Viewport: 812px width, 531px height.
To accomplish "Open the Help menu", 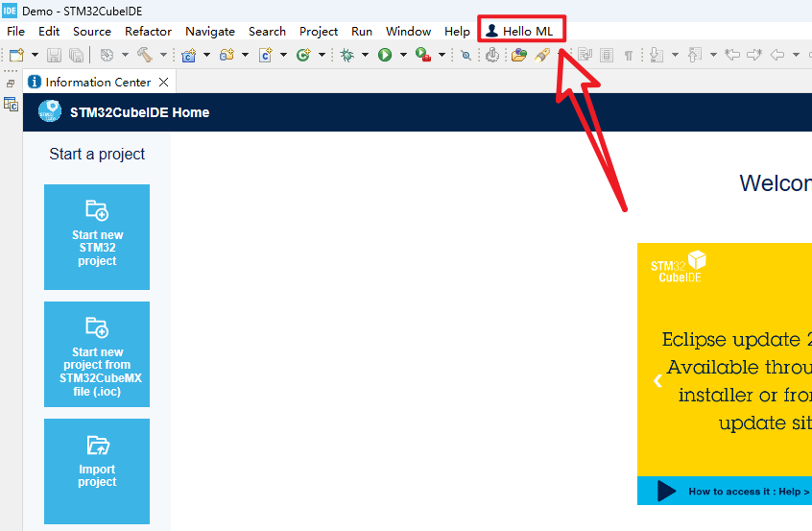I will click(x=457, y=31).
